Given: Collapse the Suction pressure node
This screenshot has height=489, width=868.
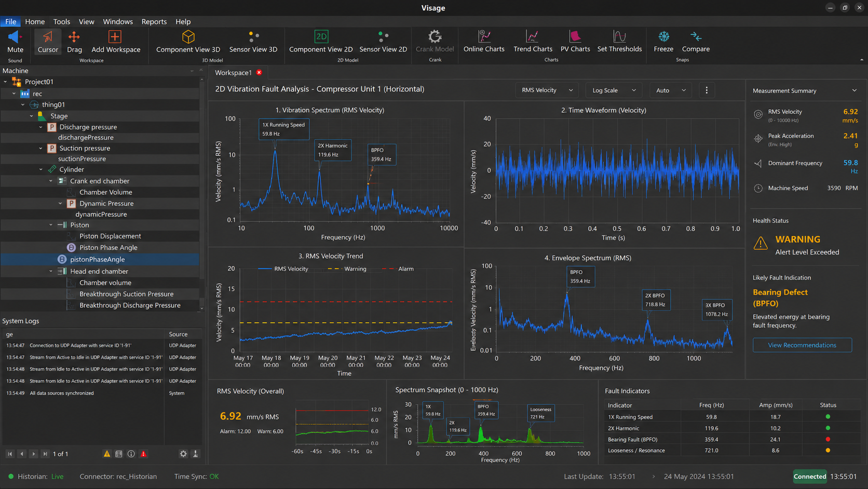Looking at the screenshot, I should pyautogui.click(x=41, y=148).
